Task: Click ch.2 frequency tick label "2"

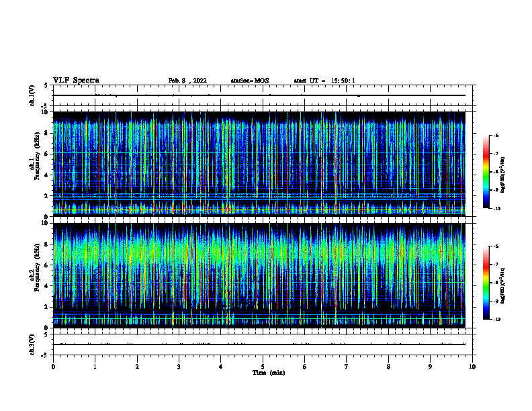Action: (x=46, y=307)
